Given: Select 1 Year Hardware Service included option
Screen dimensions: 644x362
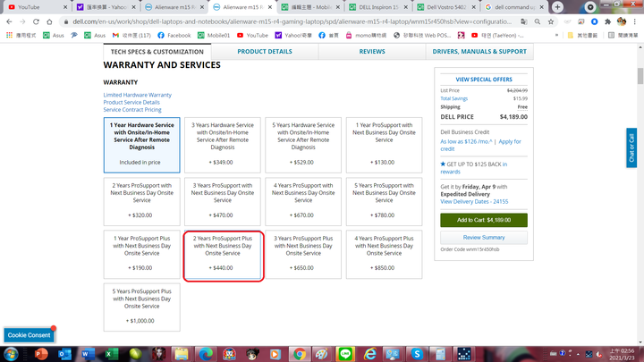Looking at the screenshot, I should pyautogui.click(x=141, y=145).
